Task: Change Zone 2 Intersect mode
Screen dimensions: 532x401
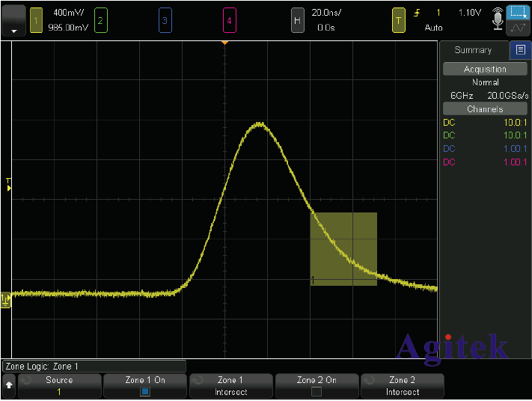Action: click(403, 386)
